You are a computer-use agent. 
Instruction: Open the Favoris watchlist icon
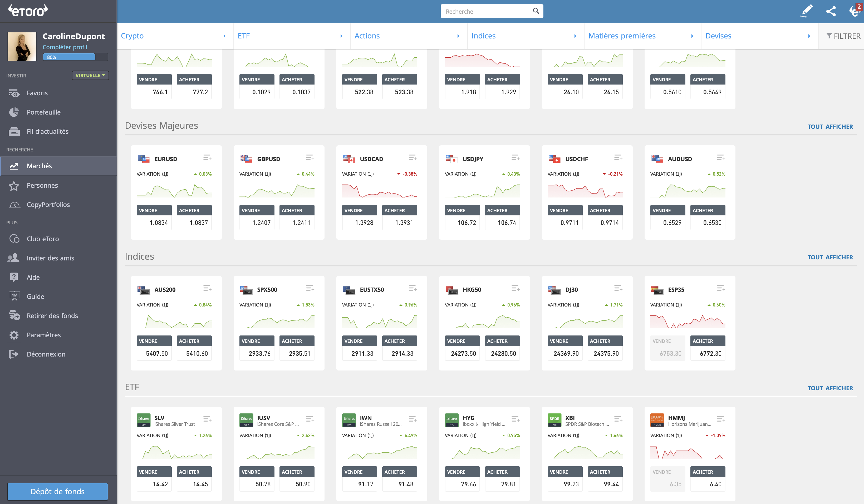[x=14, y=93]
